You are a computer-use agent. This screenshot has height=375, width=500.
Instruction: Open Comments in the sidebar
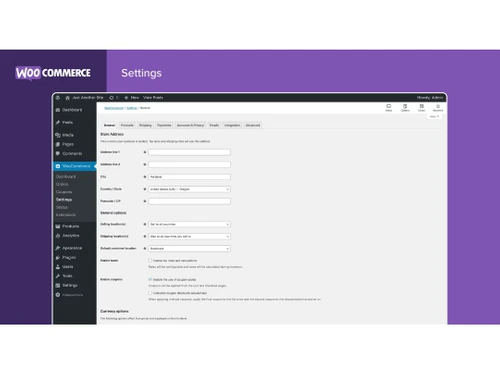click(x=69, y=154)
